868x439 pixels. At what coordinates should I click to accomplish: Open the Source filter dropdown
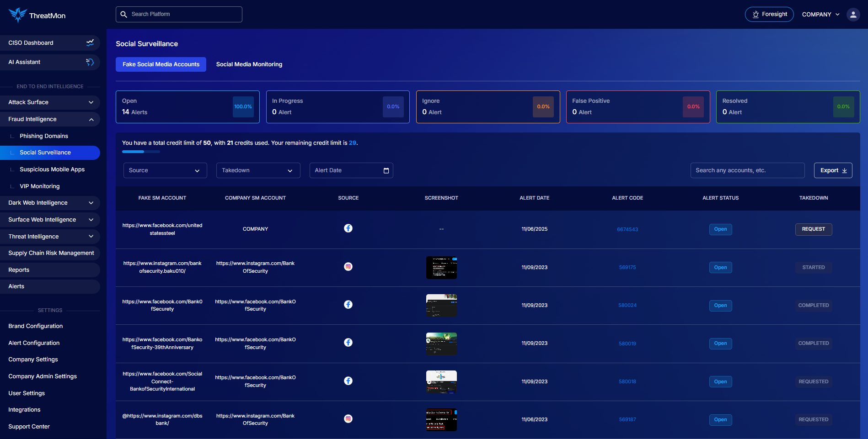pyautogui.click(x=165, y=170)
